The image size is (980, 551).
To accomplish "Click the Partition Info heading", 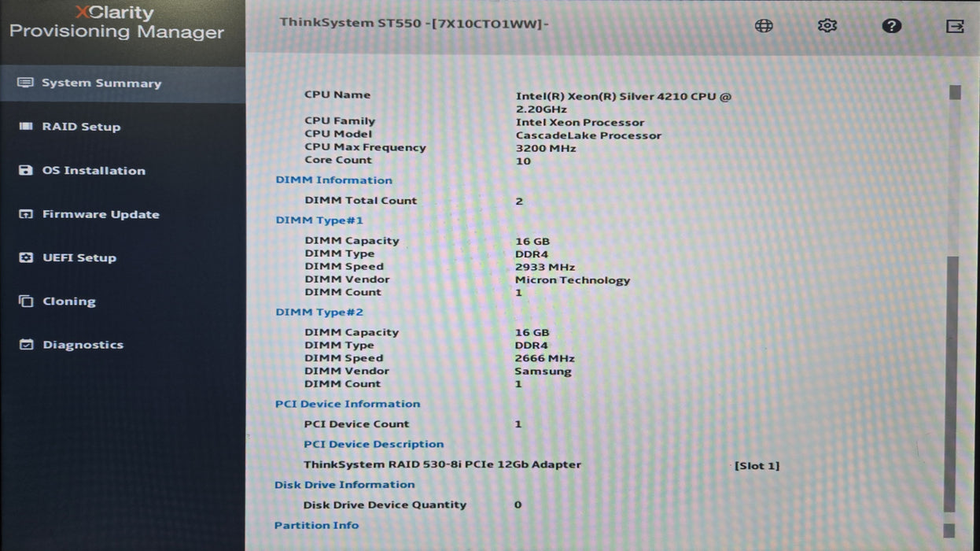I will click(x=316, y=525).
